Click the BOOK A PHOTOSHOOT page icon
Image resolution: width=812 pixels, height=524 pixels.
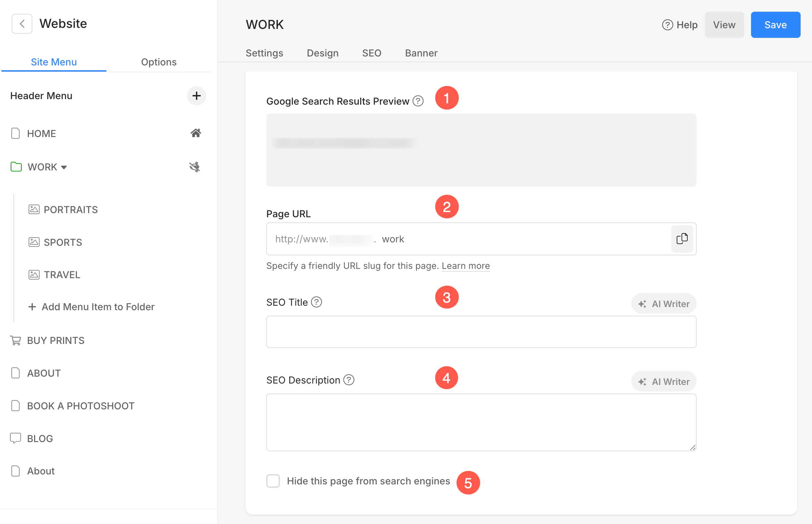(x=15, y=406)
